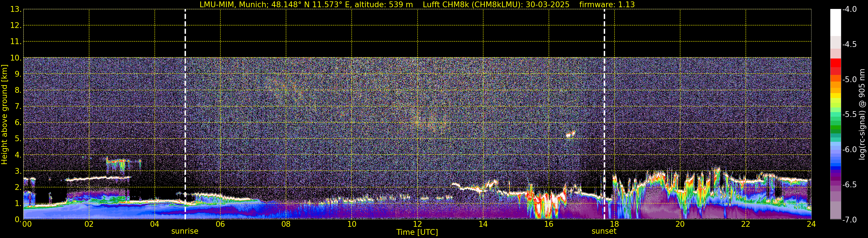Click the 'Height above ground [km]' axis label
The width and height of the screenshot is (868, 238).
tap(4, 114)
